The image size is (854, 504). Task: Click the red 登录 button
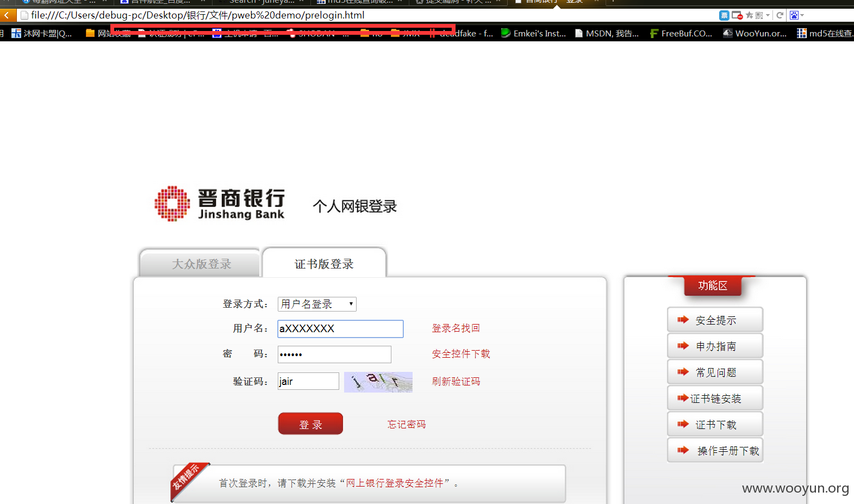[310, 424]
